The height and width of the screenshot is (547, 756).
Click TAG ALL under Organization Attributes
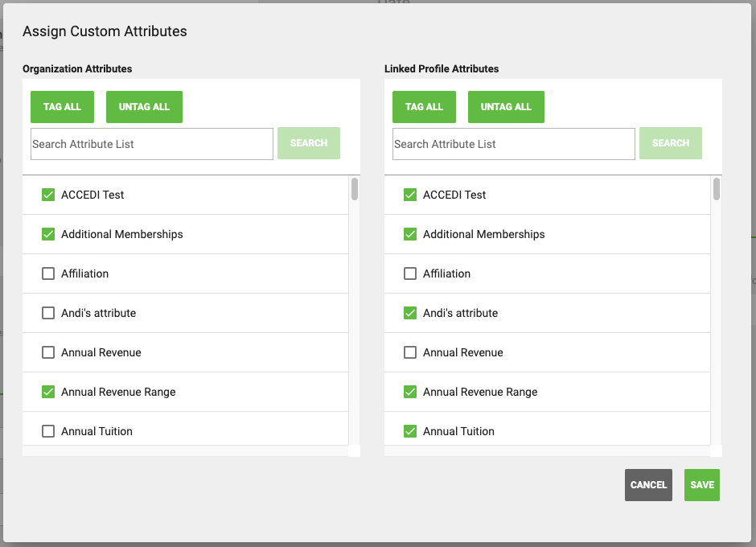62,107
